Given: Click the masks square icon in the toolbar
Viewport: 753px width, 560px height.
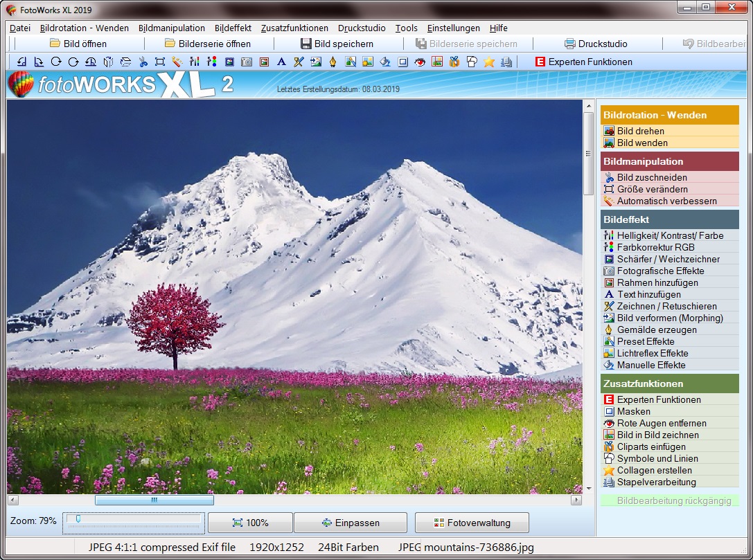Looking at the screenshot, I should (402, 62).
